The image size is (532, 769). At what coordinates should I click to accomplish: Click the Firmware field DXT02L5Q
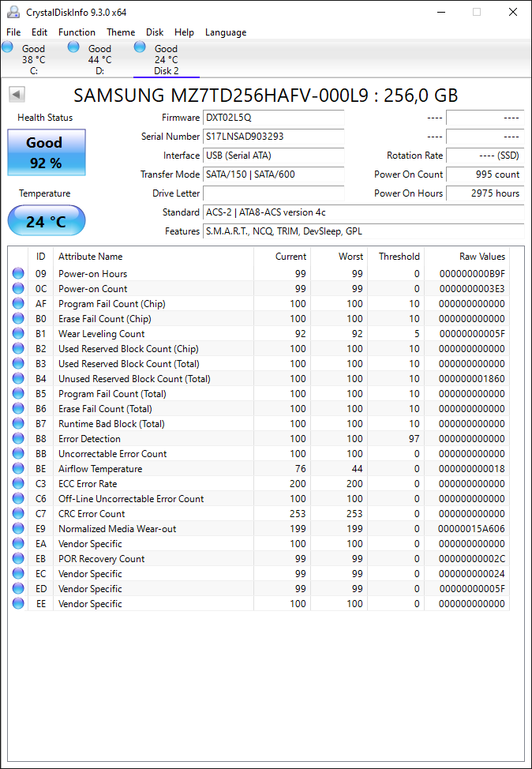(274, 118)
